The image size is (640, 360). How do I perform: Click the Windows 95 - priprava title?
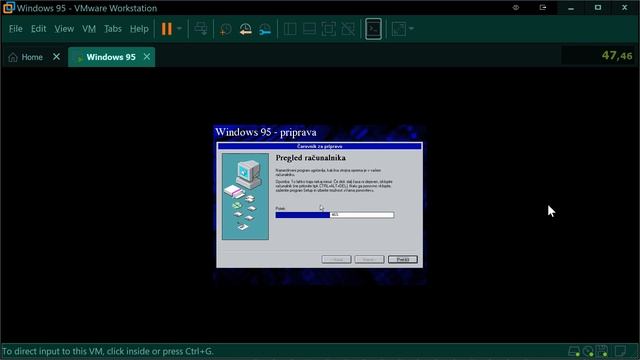[266, 132]
